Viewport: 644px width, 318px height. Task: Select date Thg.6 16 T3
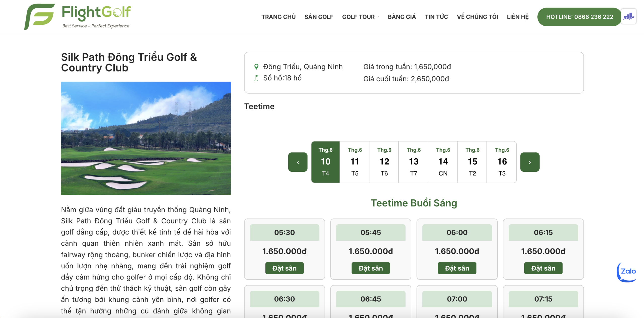pos(502,162)
